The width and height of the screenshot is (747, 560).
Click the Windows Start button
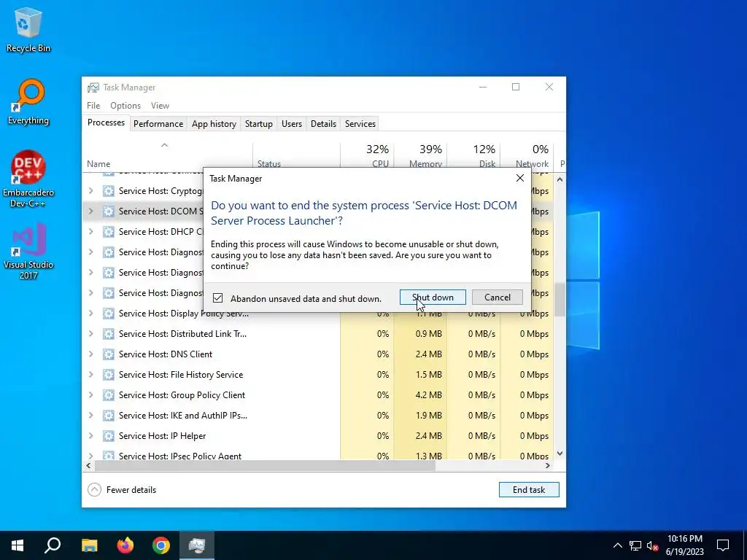[x=18, y=545]
